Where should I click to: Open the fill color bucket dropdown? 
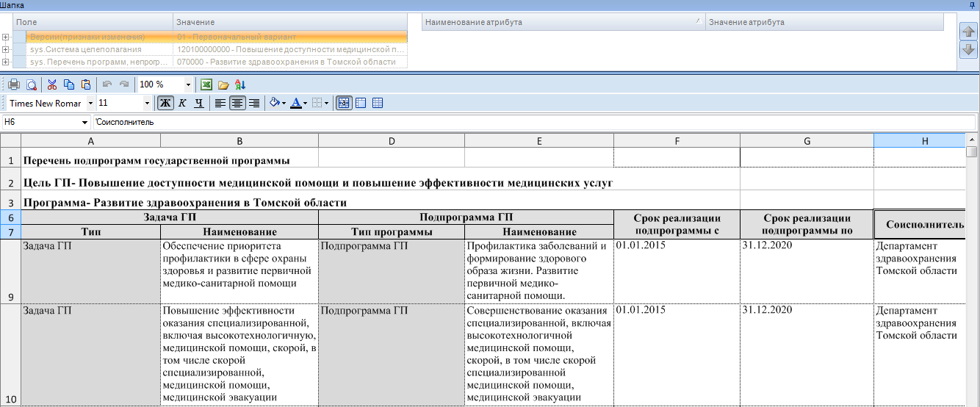tap(283, 104)
